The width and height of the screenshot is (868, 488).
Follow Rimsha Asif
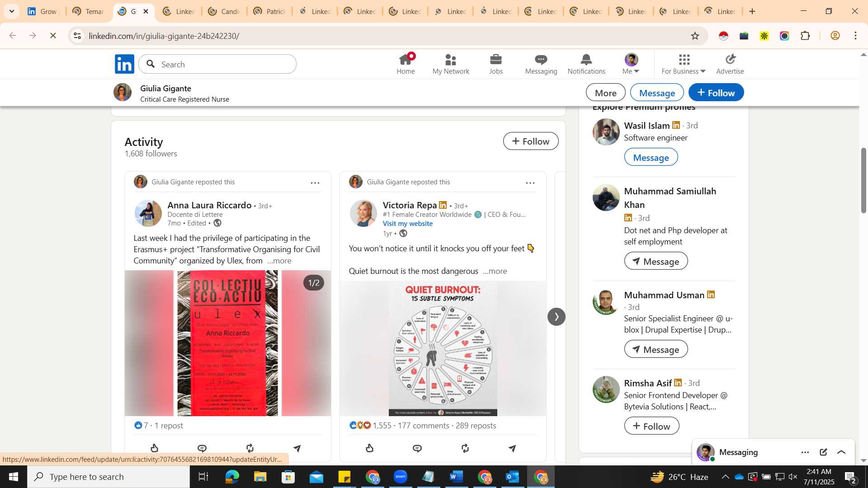(651, 426)
